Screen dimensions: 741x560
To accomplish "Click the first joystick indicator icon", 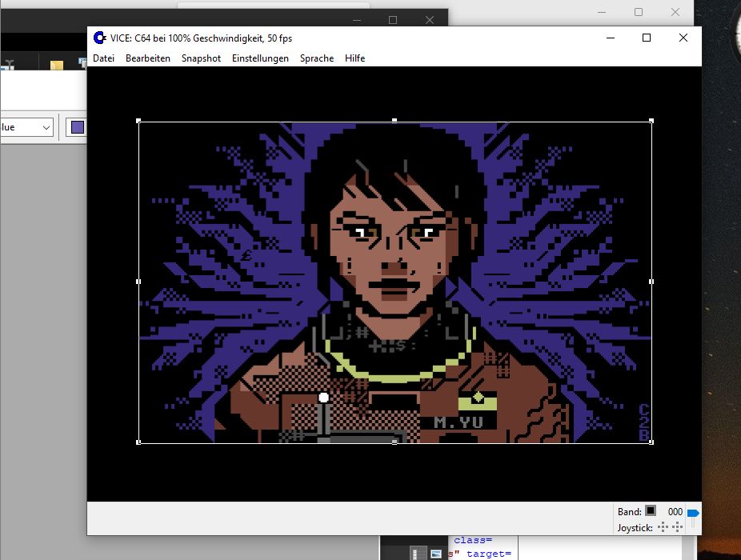I will (663, 527).
